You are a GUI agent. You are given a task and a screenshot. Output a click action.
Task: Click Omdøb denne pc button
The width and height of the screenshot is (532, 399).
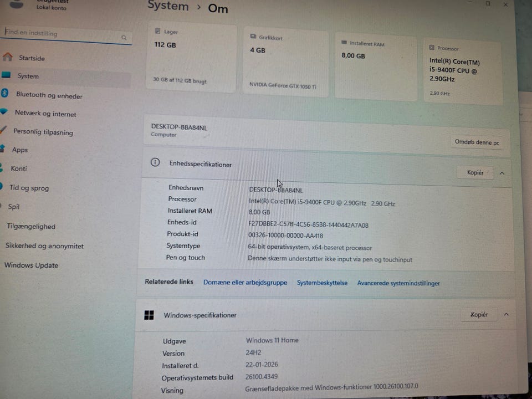477,142
